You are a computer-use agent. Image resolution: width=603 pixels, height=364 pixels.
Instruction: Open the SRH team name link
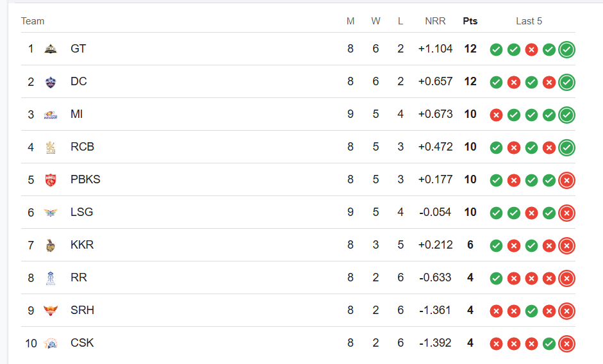pos(82,310)
